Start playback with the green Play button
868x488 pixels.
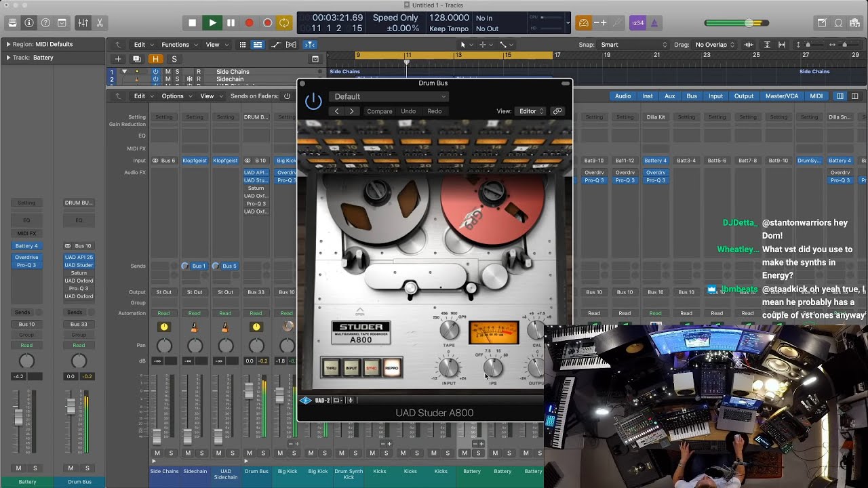212,22
